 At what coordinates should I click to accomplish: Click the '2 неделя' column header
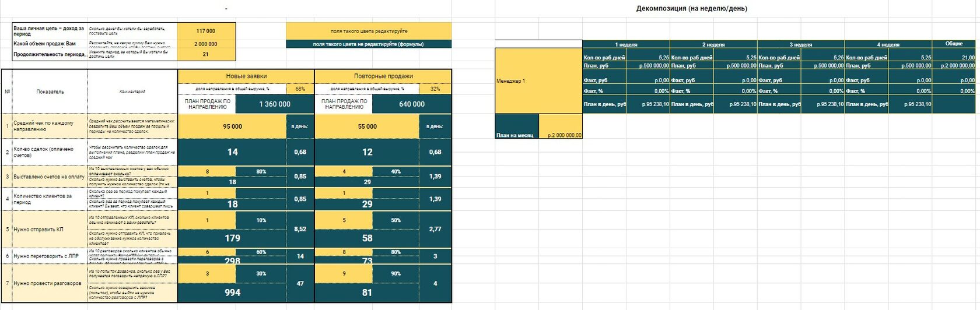(x=713, y=44)
